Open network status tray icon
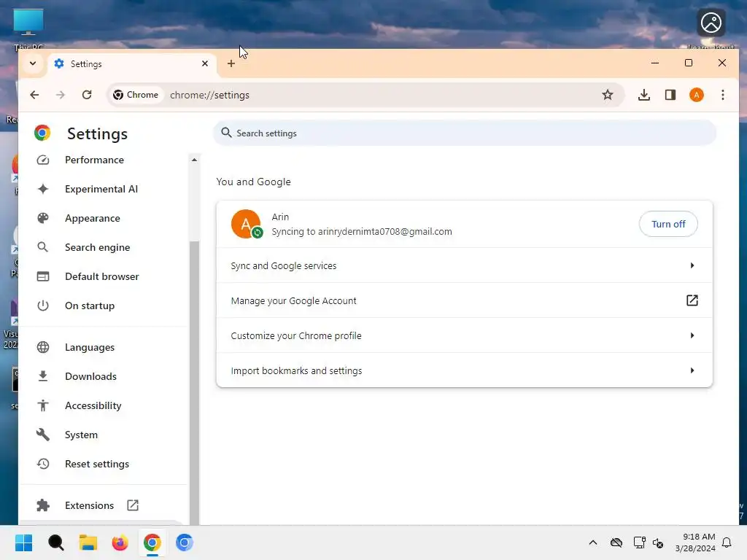 639,542
